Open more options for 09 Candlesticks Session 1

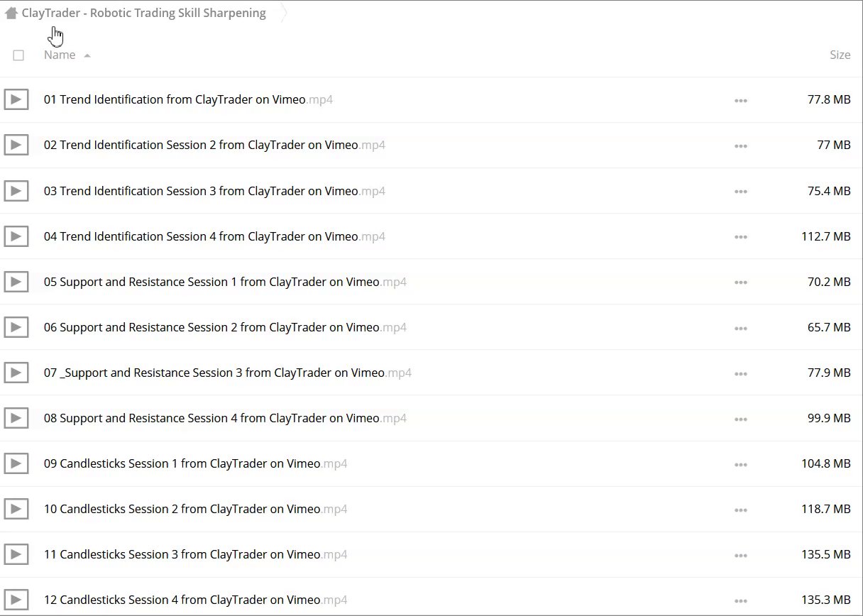[741, 464]
